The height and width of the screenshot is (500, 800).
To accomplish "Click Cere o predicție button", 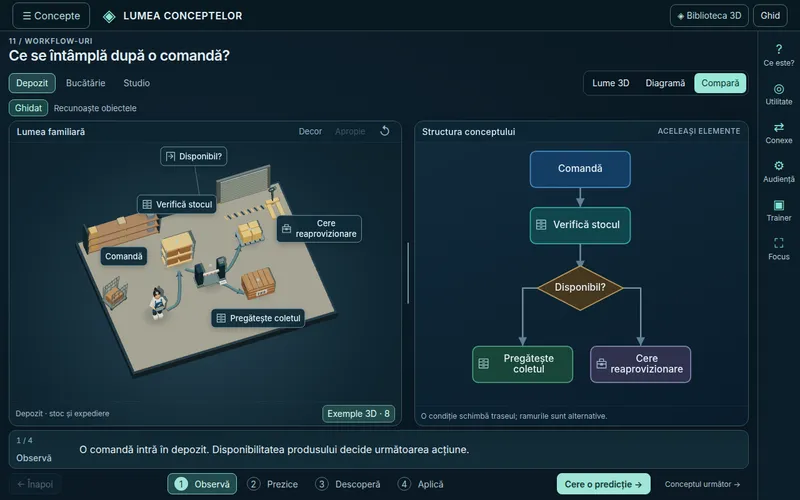I will tap(604, 484).
